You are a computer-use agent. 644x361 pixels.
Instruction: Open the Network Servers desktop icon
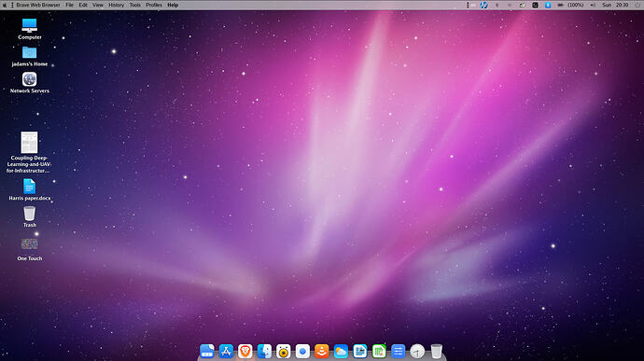(x=30, y=79)
